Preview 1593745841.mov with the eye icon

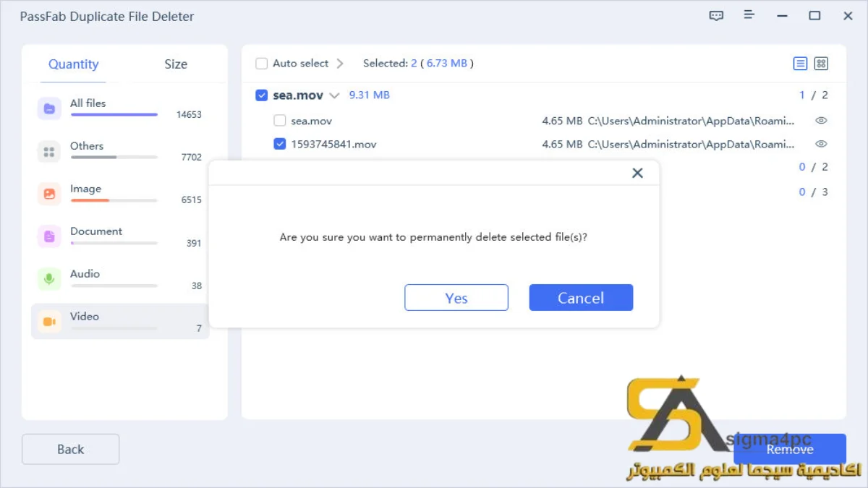point(821,144)
